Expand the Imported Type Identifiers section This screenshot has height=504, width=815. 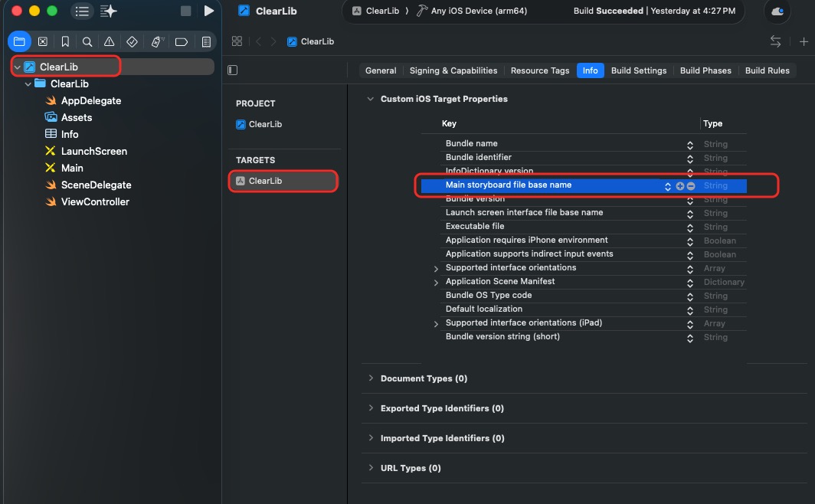(x=371, y=438)
